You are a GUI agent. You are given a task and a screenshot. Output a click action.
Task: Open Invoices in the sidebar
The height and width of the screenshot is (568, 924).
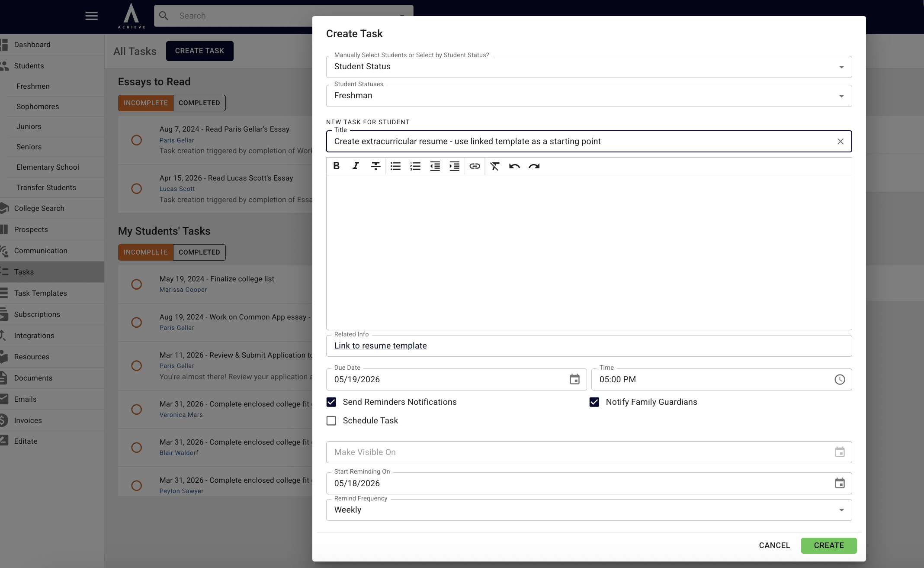(52, 420)
